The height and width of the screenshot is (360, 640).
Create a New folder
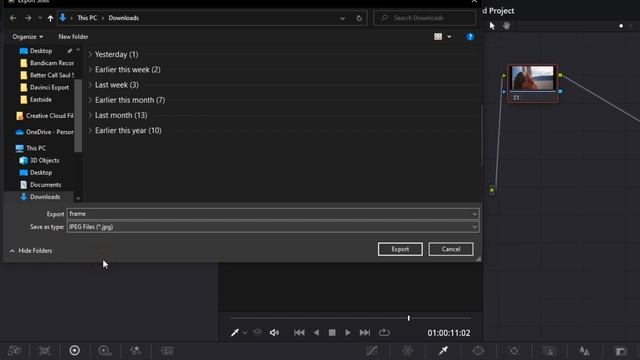tap(73, 37)
